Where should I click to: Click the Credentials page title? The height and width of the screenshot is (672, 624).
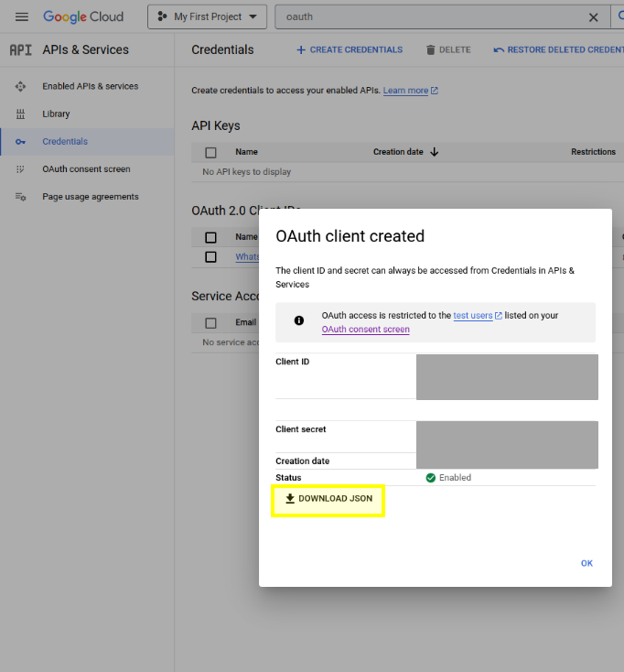coord(222,49)
